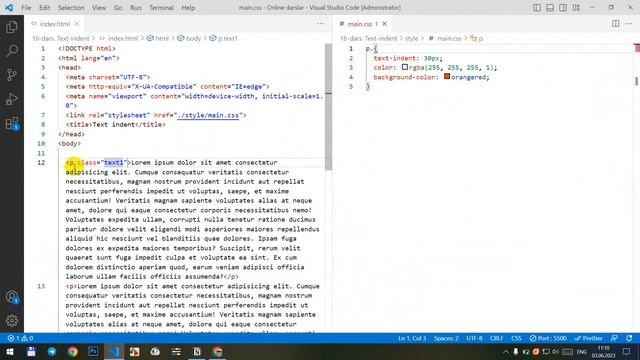Click the feedback icon in status bar
This screenshot has width=640, height=360.
pyautogui.click(x=614, y=338)
